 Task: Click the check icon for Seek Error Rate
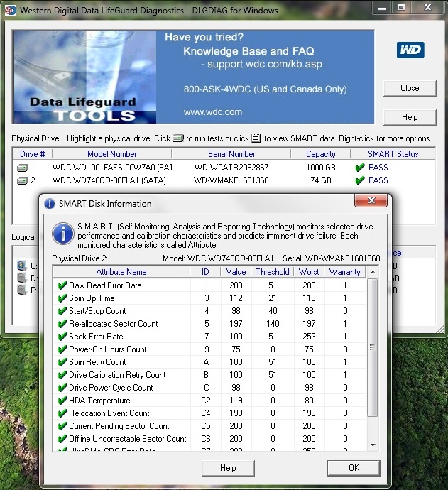tap(62, 337)
